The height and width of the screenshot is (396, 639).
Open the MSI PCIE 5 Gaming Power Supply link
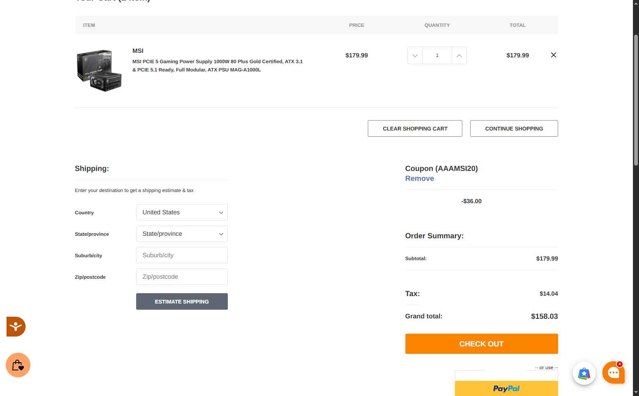click(217, 66)
